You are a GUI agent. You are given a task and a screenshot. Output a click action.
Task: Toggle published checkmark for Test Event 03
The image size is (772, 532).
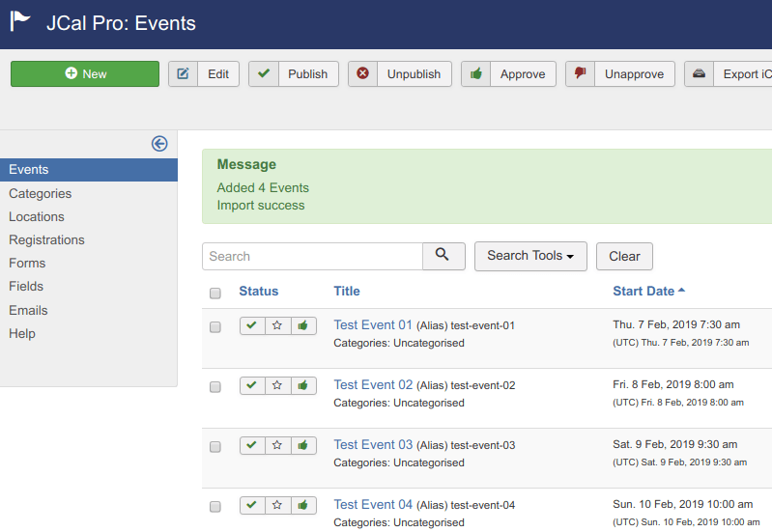[252, 446]
